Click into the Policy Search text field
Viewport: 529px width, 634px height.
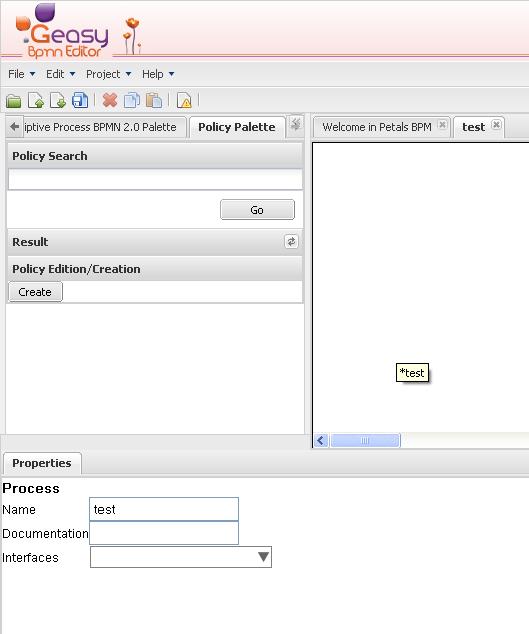click(x=155, y=179)
